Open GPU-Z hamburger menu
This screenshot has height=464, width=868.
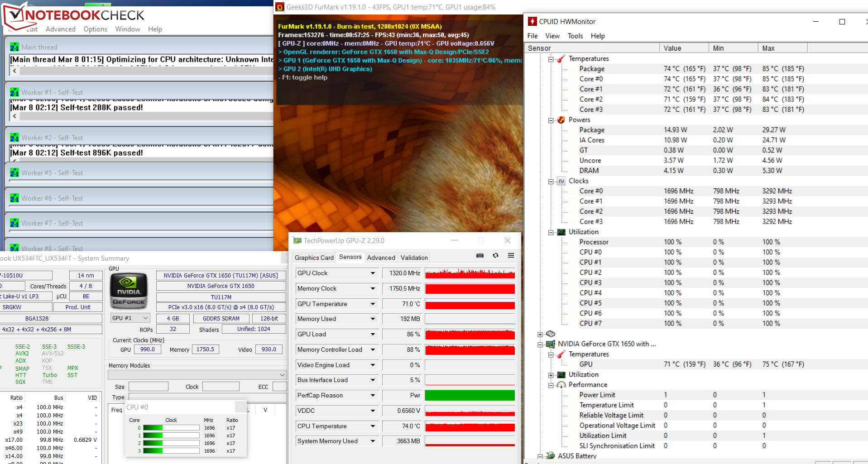511,256
